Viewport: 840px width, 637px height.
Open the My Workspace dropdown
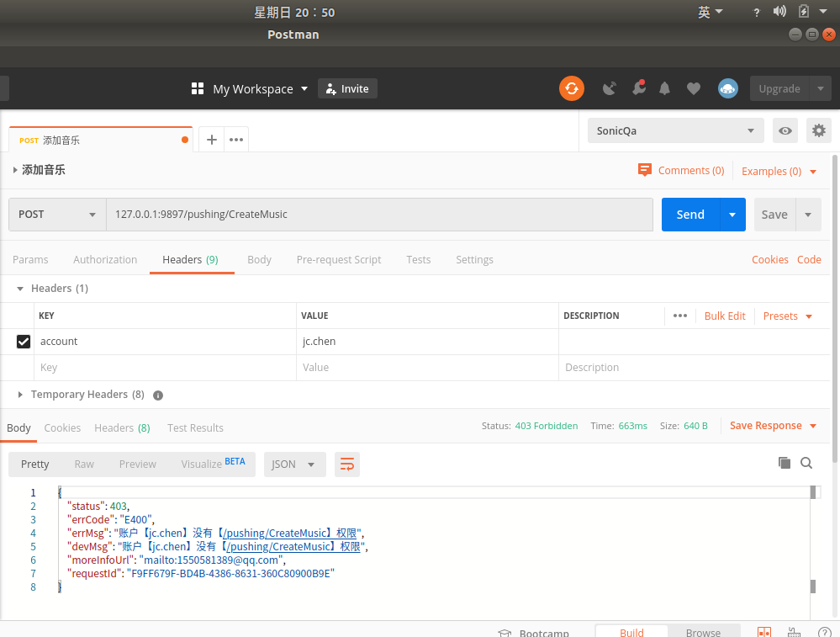[x=260, y=89]
